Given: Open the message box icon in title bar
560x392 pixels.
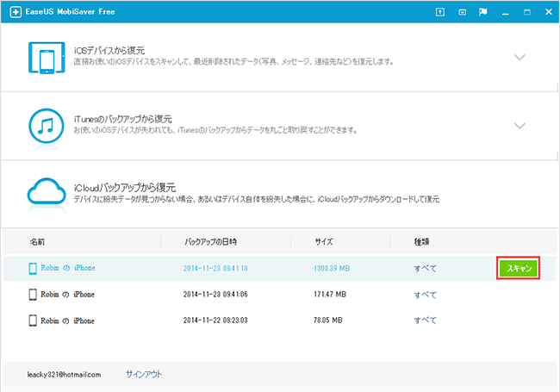Looking at the screenshot, I should [x=462, y=12].
